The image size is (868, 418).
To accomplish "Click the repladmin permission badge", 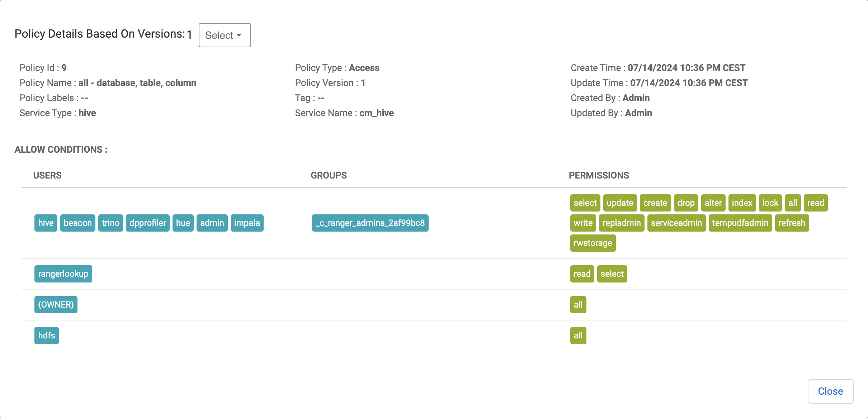I will tap(622, 223).
